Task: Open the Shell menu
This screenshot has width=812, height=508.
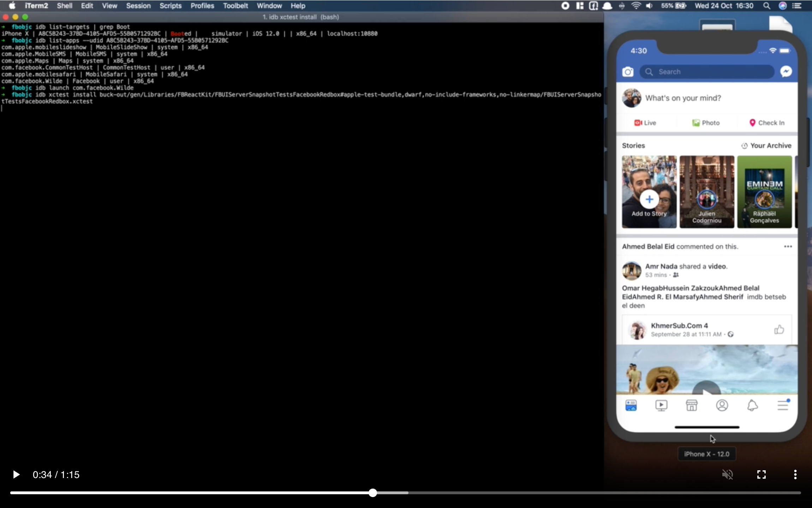Action: [x=65, y=6]
